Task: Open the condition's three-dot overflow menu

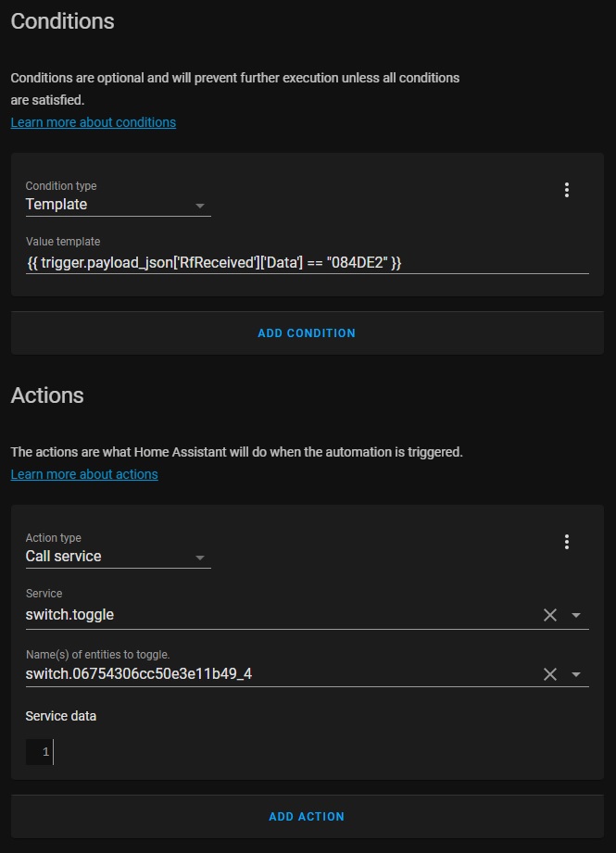Action: [x=567, y=190]
